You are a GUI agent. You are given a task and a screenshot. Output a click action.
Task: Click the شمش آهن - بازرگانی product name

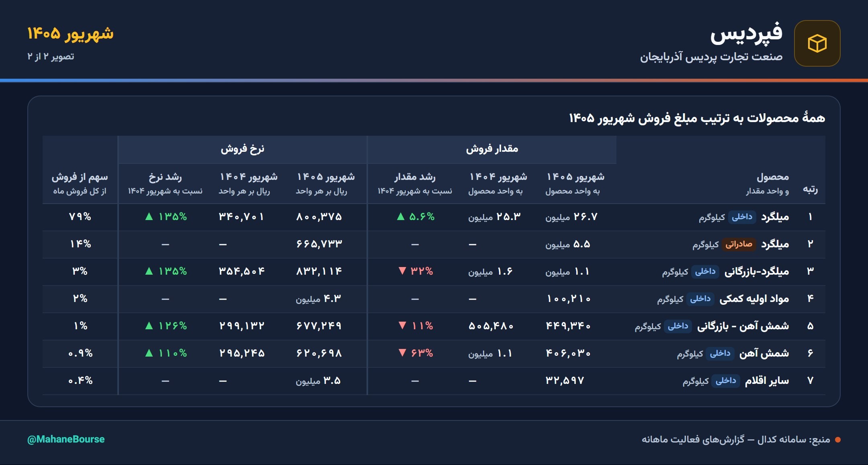(x=743, y=326)
